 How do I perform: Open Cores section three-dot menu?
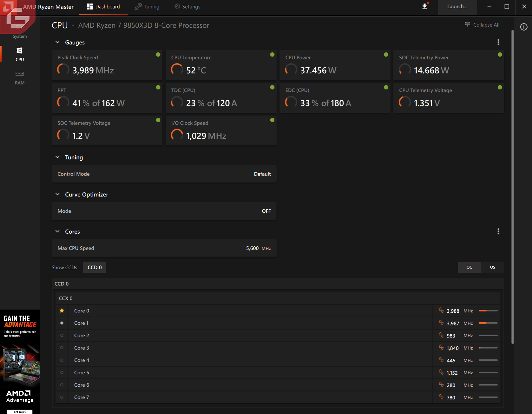pyautogui.click(x=498, y=231)
